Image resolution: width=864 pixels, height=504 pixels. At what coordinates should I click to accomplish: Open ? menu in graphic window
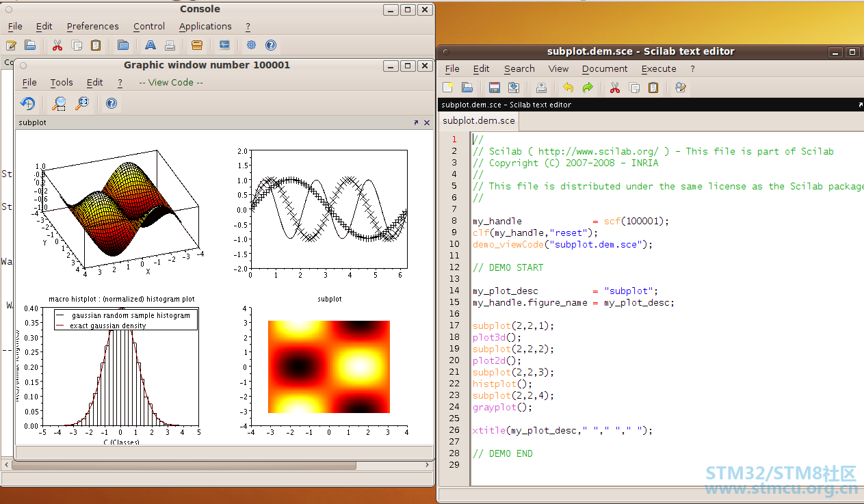click(120, 82)
